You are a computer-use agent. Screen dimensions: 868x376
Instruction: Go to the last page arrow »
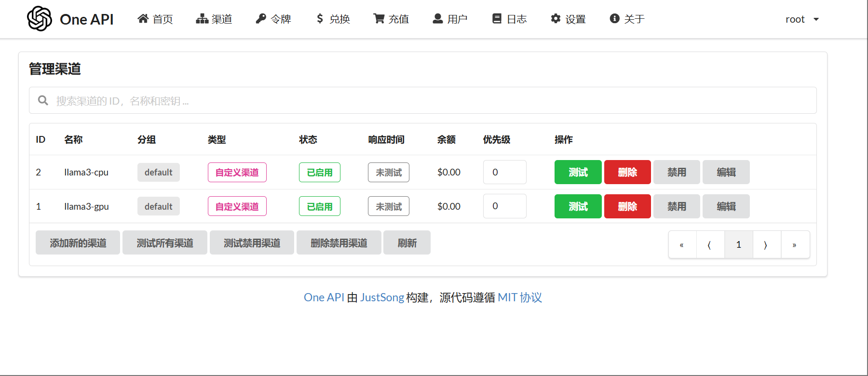[x=794, y=245]
